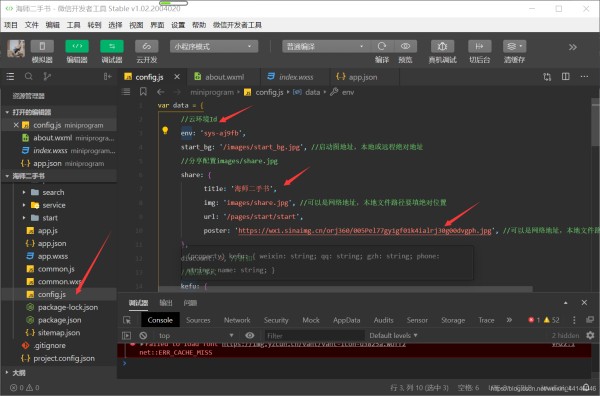Image resolution: width=600 pixels, height=396 pixels.
Task: Switch to the about.wxml tab
Action: (x=224, y=77)
